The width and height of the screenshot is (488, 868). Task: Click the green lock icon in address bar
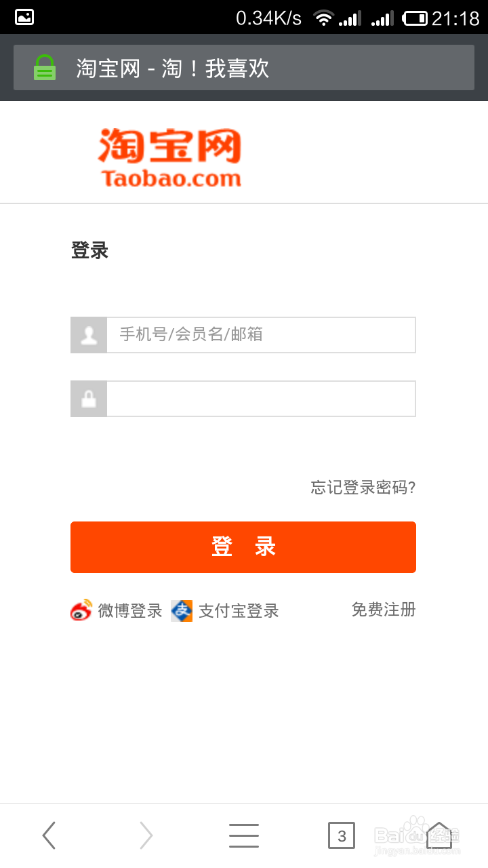tap(45, 67)
